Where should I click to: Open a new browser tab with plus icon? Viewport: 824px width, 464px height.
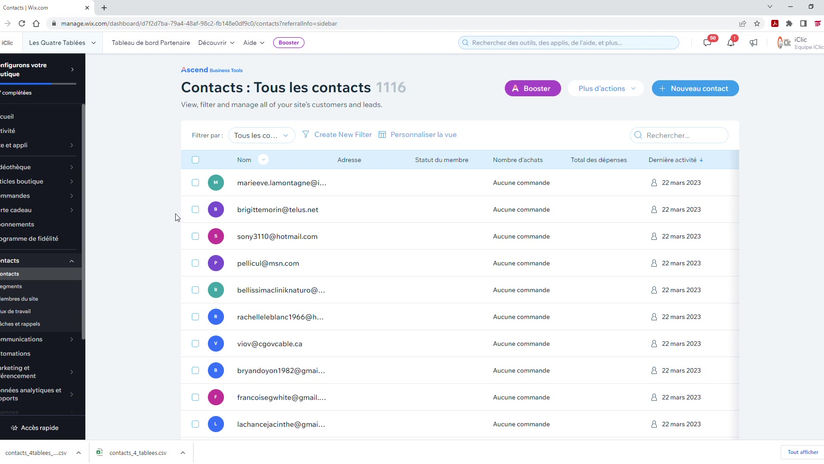coord(104,7)
